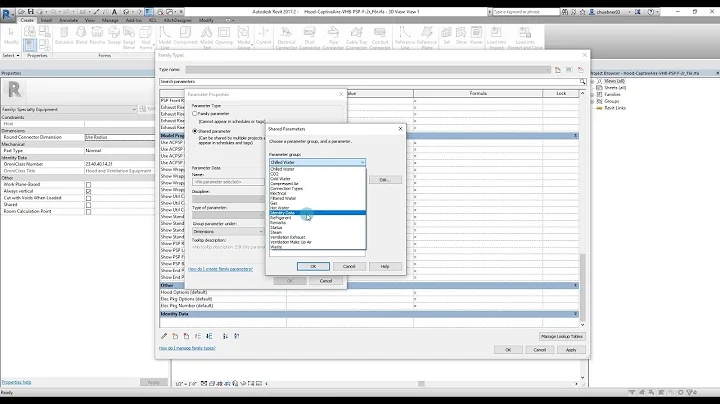Select the Sweep form tool
Viewport: 720px width, 404px height.
(114, 36)
